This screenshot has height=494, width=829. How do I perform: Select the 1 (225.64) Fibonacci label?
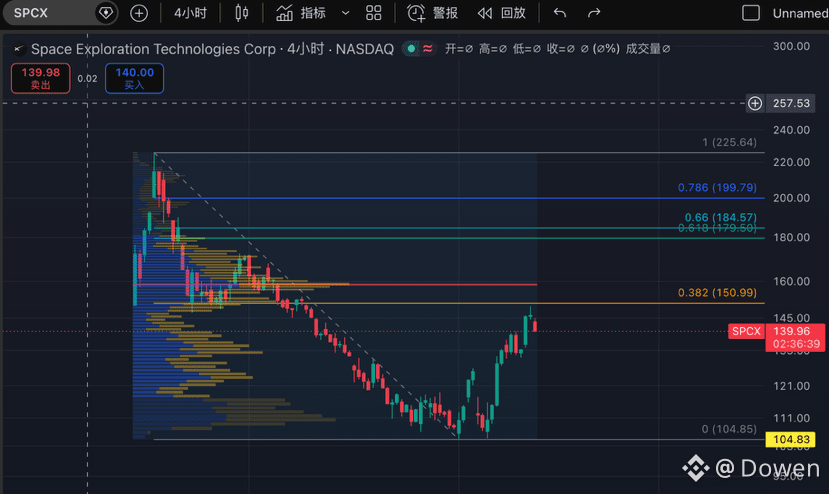click(x=729, y=142)
